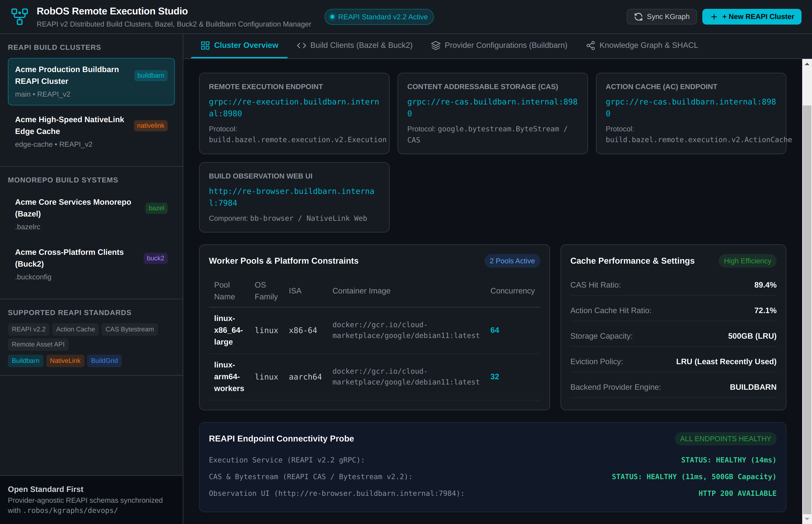Click the scrollbar up arrow
812x524 pixels.
(x=806, y=64)
